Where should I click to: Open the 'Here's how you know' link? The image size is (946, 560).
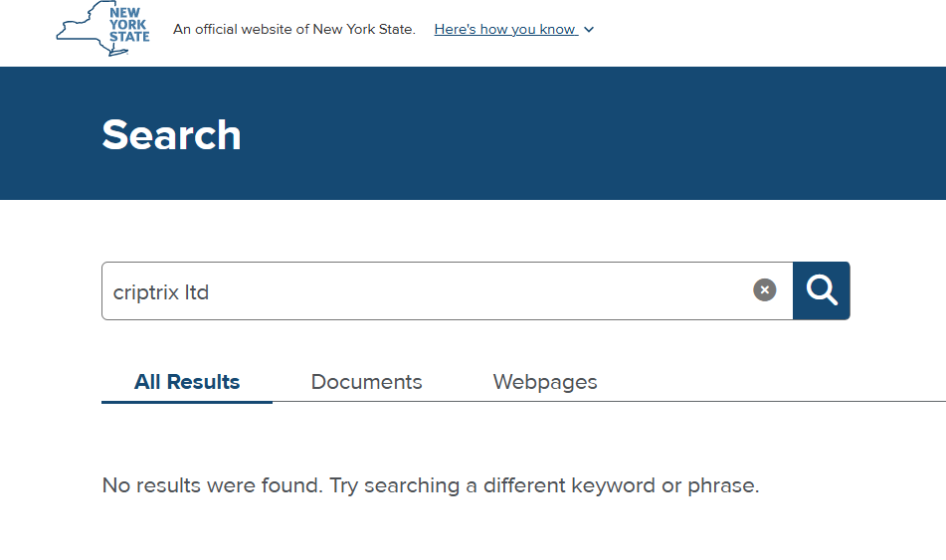504,30
